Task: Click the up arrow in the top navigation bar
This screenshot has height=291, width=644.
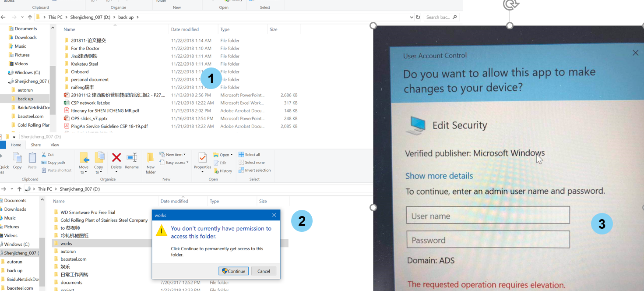Action: (x=30, y=17)
